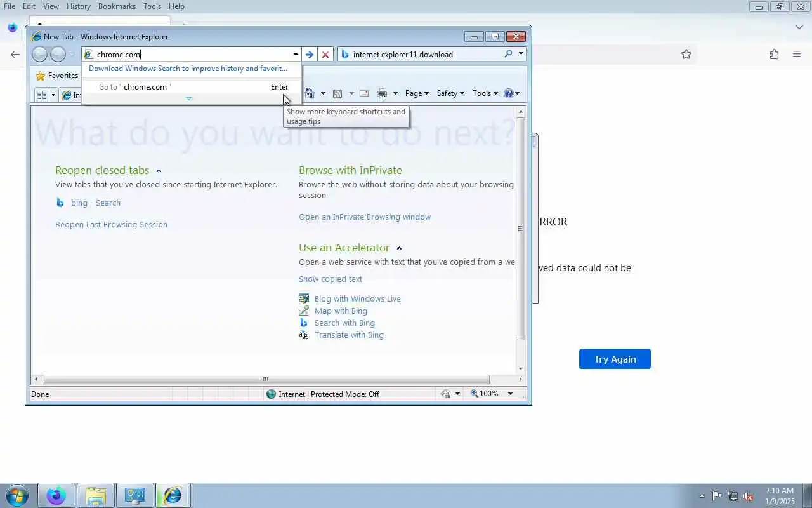Click the bing - Search closed tab link
The height and width of the screenshot is (508, 812).
tap(96, 203)
